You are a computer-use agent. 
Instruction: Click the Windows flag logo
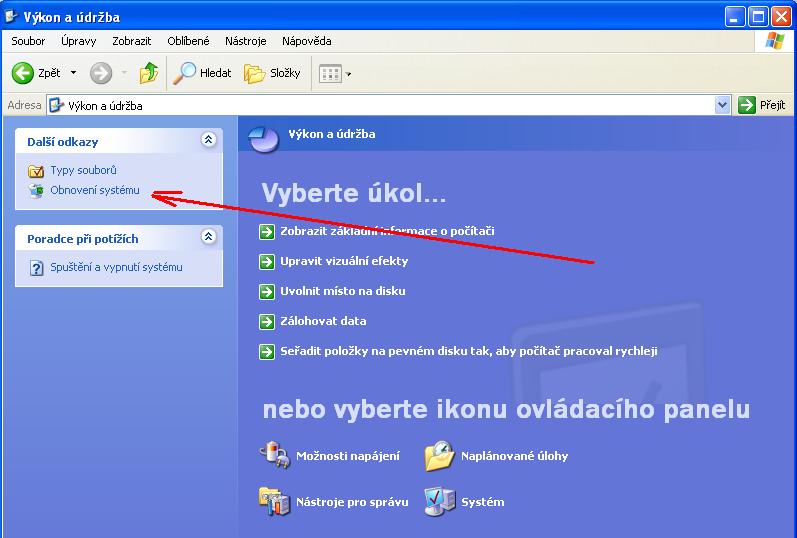(775, 41)
